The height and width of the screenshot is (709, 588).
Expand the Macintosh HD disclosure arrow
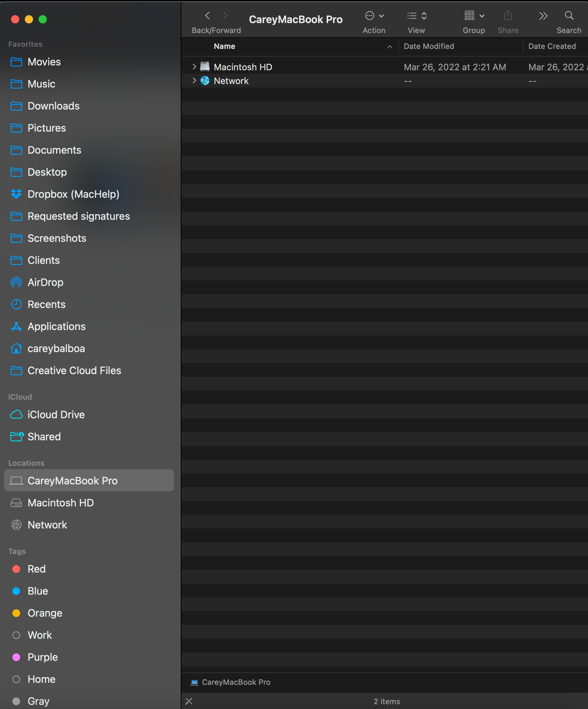click(x=194, y=67)
